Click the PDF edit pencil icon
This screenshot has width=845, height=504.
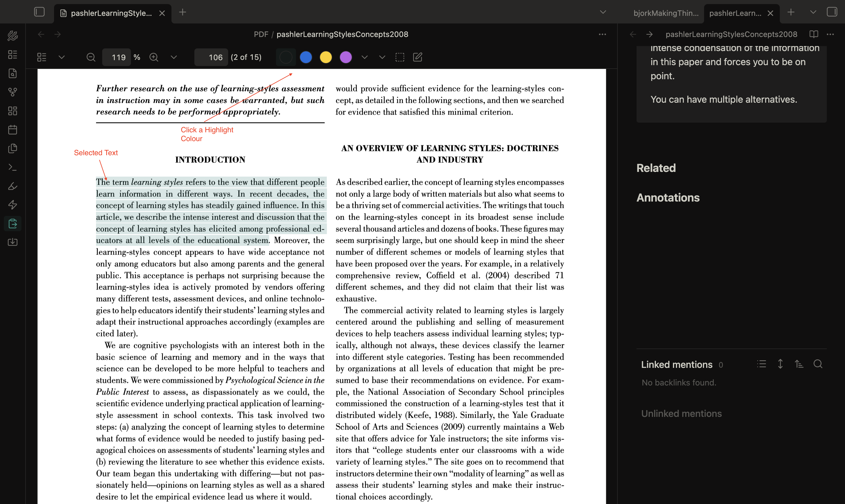pyautogui.click(x=418, y=57)
